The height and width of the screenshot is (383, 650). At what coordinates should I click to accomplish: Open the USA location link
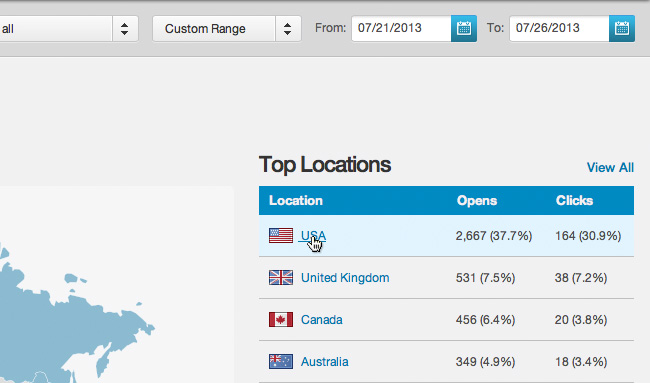click(313, 235)
